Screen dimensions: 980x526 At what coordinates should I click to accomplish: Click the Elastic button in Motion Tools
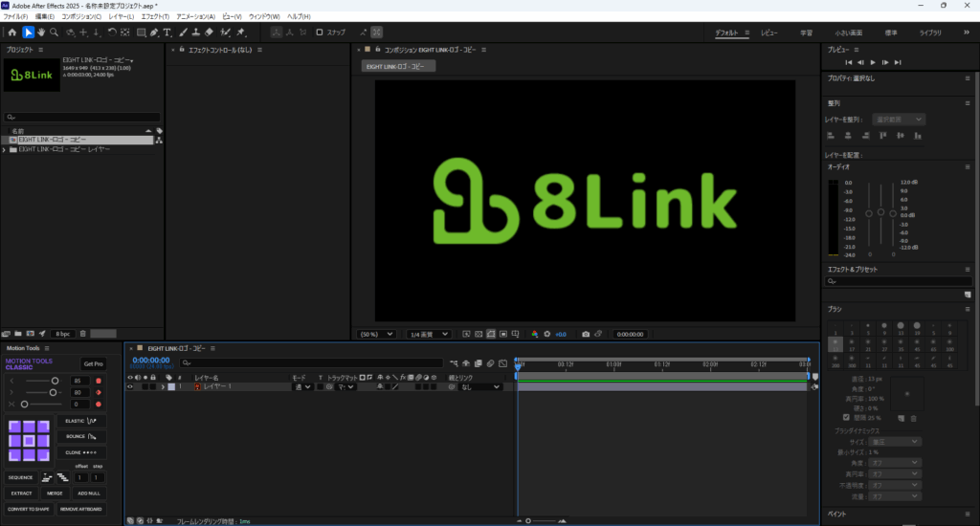(81, 421)
